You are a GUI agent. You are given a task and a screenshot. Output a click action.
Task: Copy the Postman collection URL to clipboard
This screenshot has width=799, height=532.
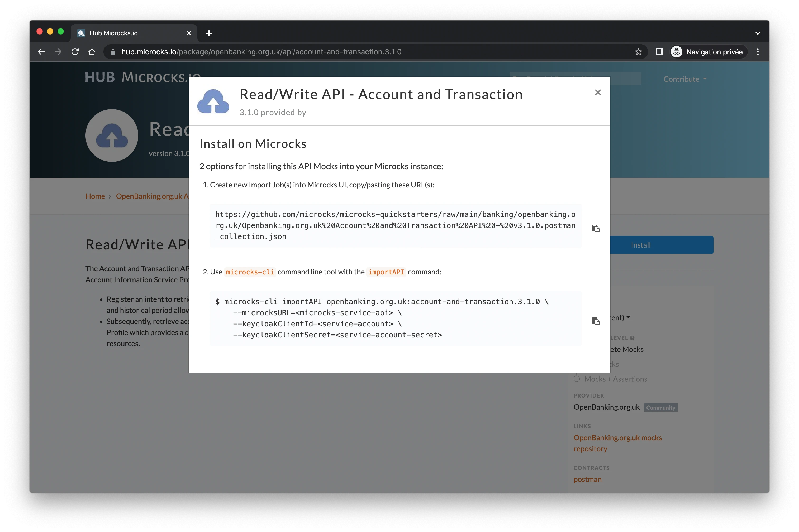[x=596, y=228]
